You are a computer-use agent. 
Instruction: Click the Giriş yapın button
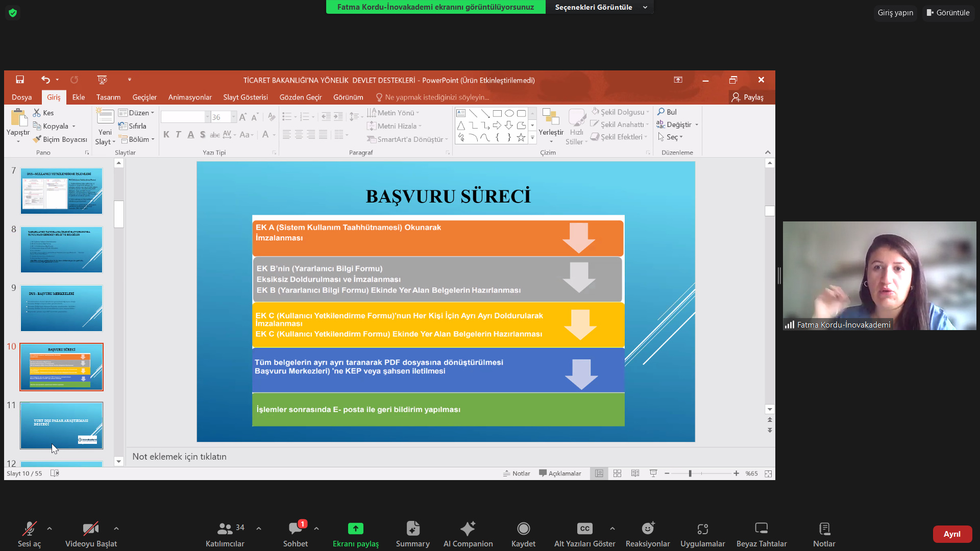coord(895,13)
